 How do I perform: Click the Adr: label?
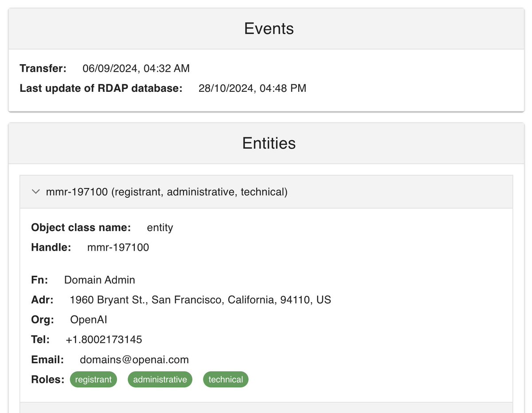42,300
